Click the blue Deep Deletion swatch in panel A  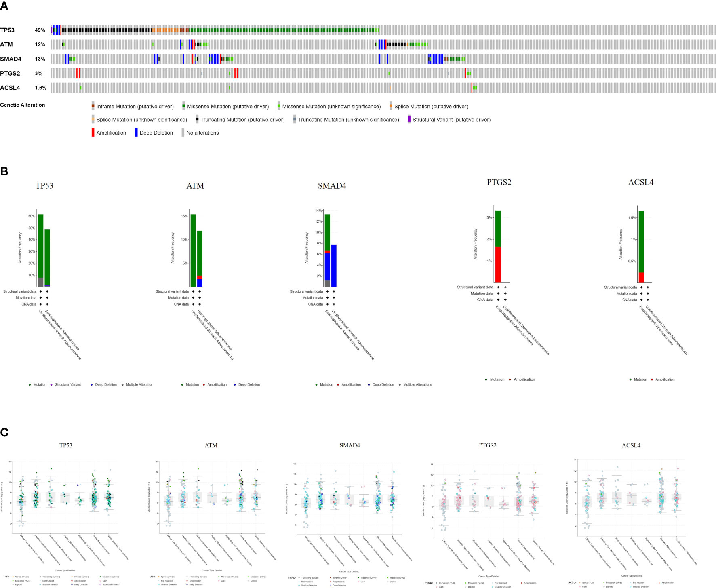(136, 133)
